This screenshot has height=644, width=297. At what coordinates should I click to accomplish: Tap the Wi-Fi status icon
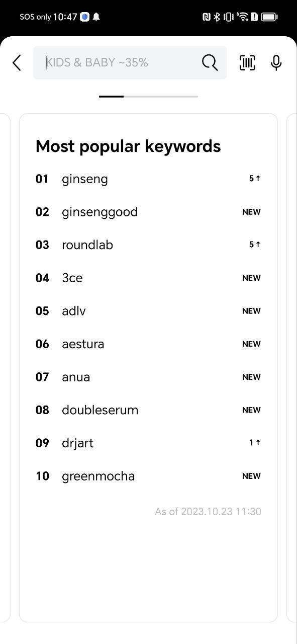(243, 17)
